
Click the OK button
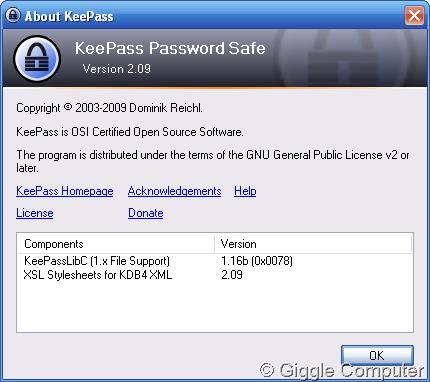377,355
